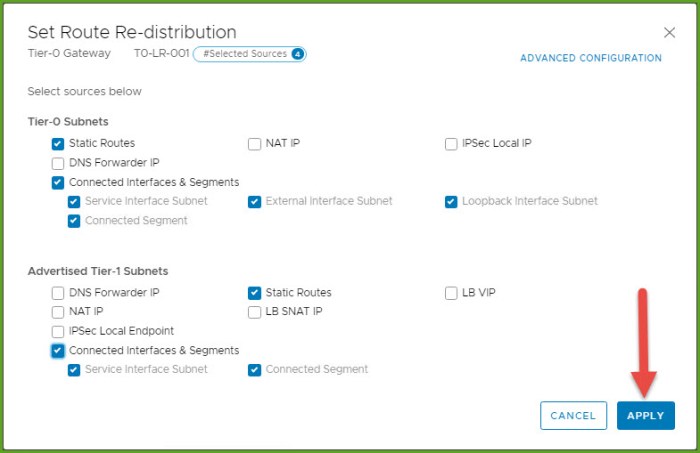Select the LB SNAT IP checkbox
Image resolution: width=700 pixels, height=453 pixels.
pyautogui.click(x=255, y=311)
